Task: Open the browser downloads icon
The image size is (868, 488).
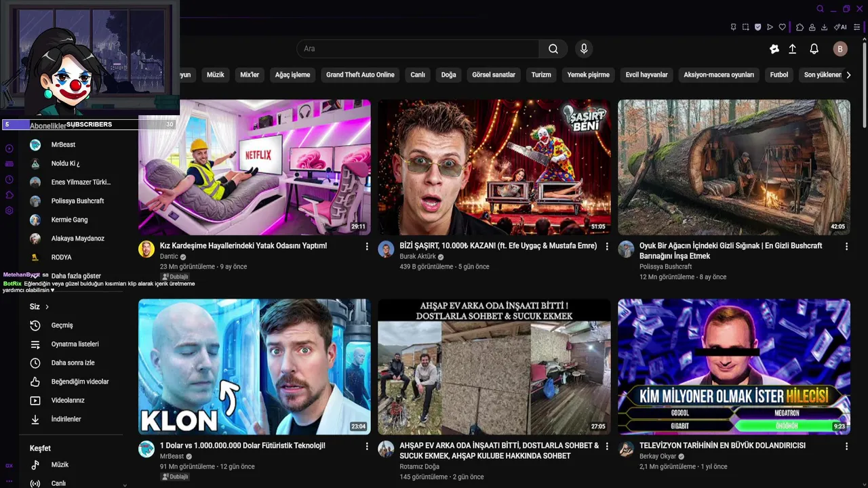Action: tap(824, 27)
